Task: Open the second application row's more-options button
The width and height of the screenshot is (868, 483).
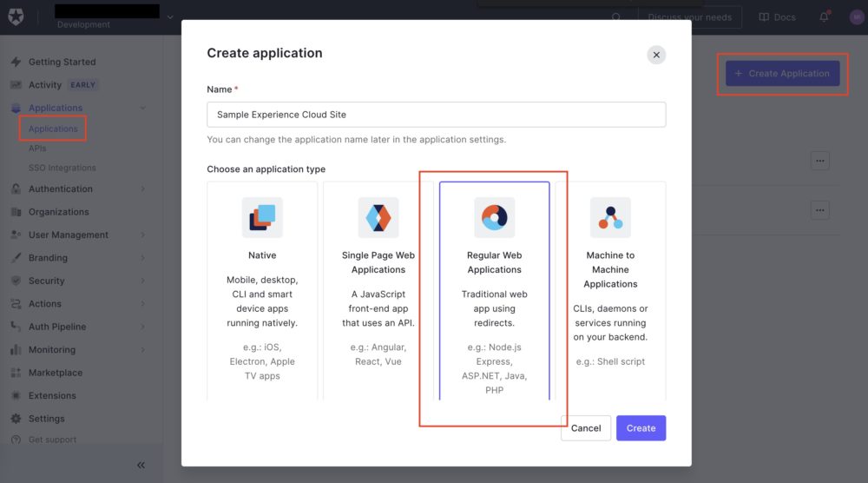Action: pyautogui.click(x=820, y=210)
